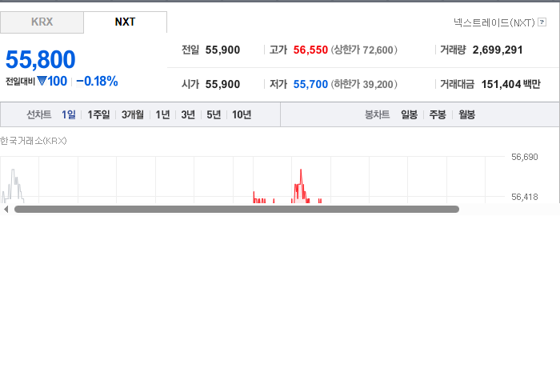Click the down-triangle change value 100
The width and height of the screenshot is (560, 392).
[52, 82]
